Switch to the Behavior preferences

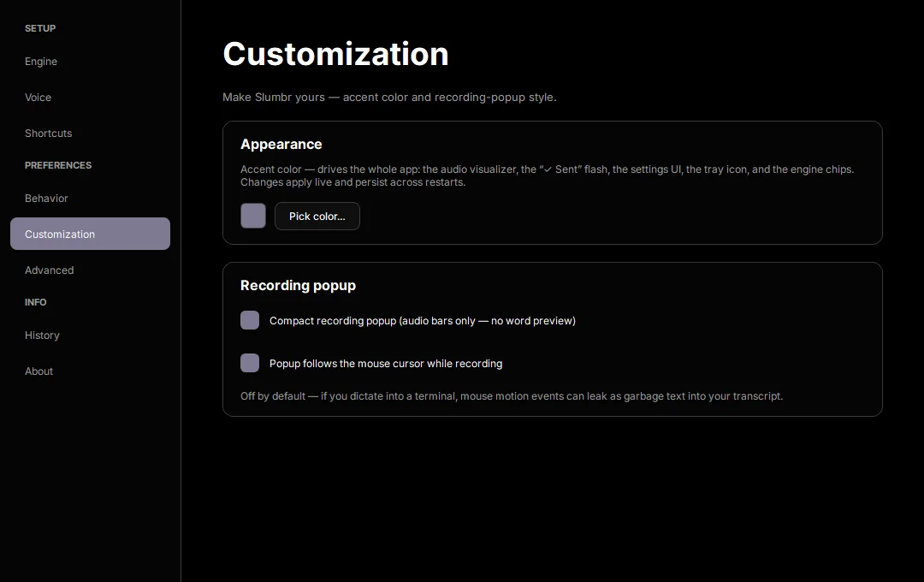click(90, 198)
